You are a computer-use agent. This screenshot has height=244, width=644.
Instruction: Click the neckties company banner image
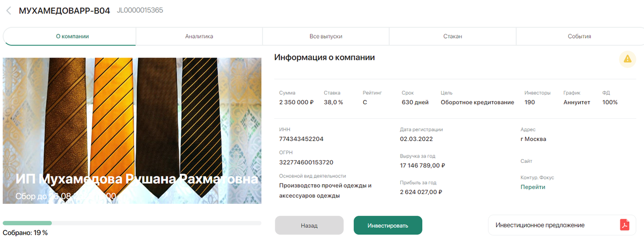[132, 131]
